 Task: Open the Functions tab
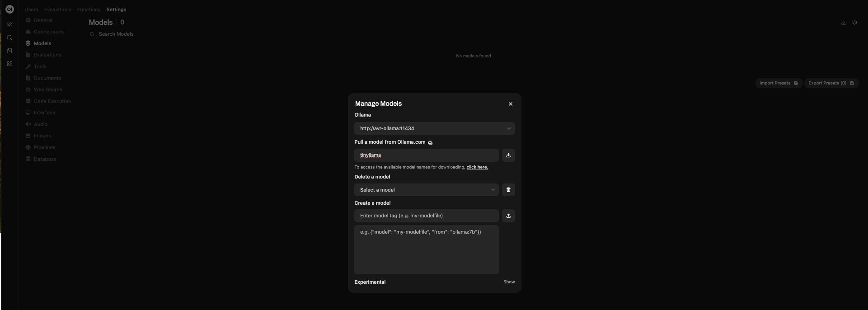[89, 9]
